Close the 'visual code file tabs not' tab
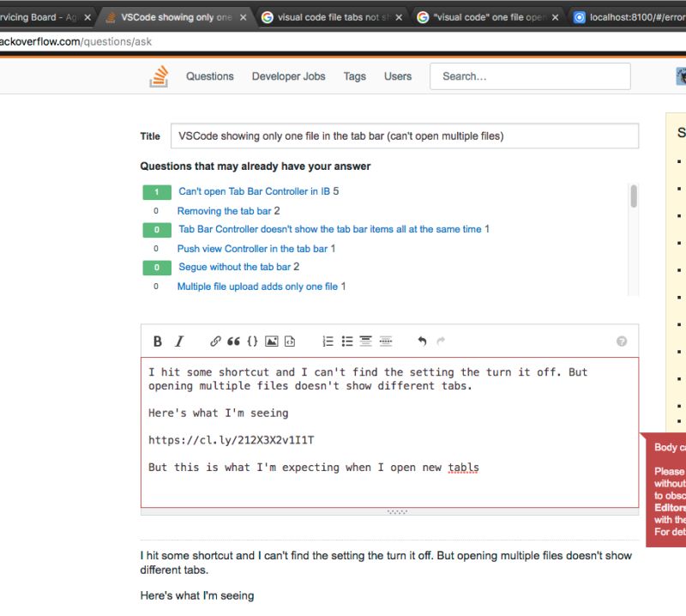Screen dimensions: 686x616 (x=399, y=17)
